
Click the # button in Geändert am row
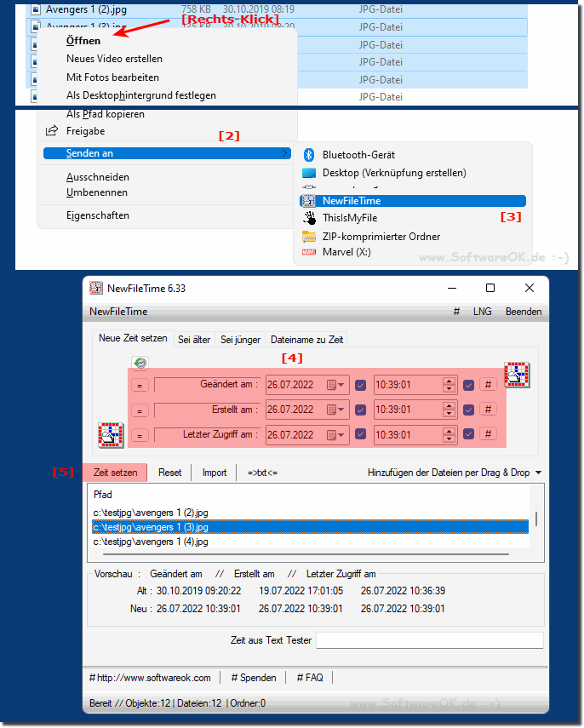pyautogui.click(x=488, y=384)
